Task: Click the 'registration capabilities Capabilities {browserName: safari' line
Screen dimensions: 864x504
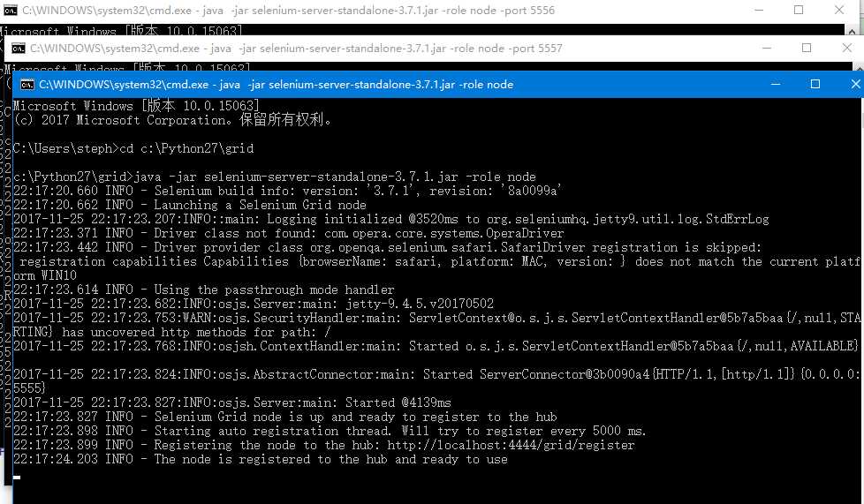Action: [x=440, y=261]
